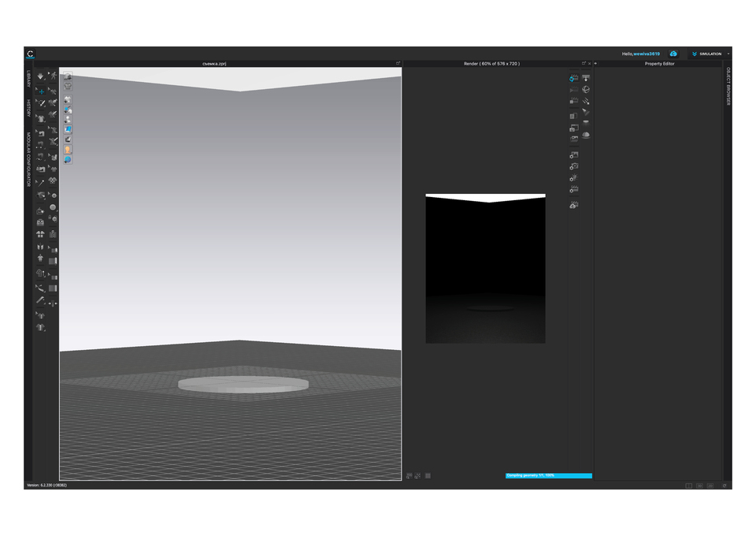Open the MODULAR CONFIGURATOR side tab
Viewport: 756px width, 536px height.
pos(28,159)
